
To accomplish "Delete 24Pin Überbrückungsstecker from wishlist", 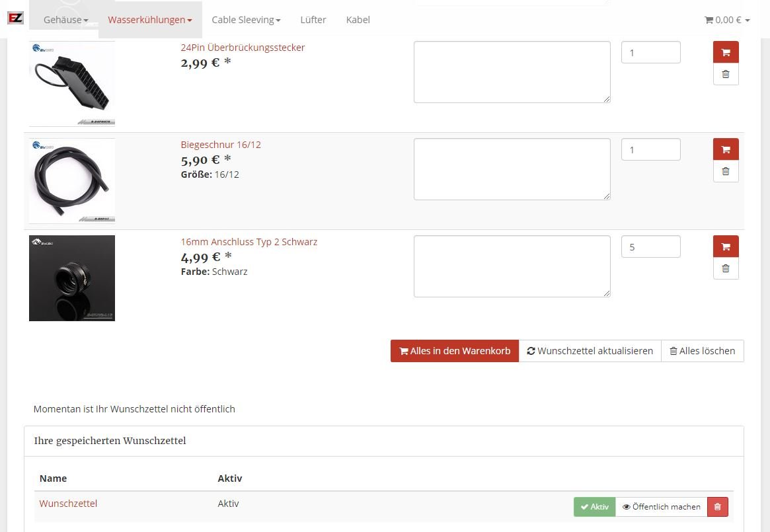I will tap(726, 74).
